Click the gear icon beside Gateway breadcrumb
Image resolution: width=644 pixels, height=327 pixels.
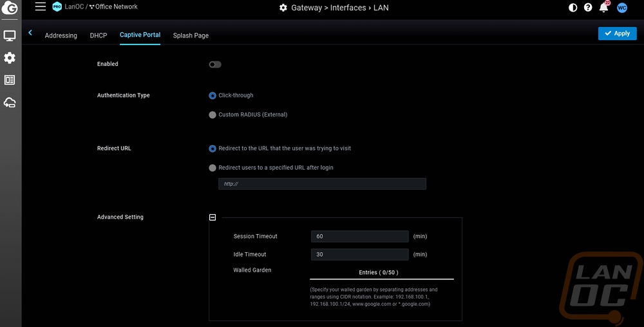(x=283, y=8)
